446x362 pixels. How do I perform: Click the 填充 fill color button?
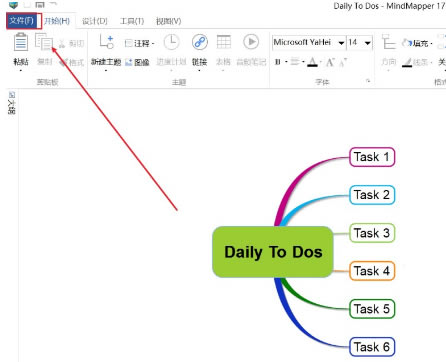click(x=417, y=43)
